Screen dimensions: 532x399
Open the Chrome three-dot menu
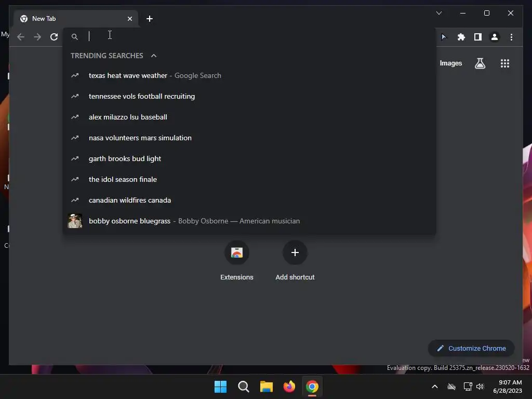coord(511,37)
